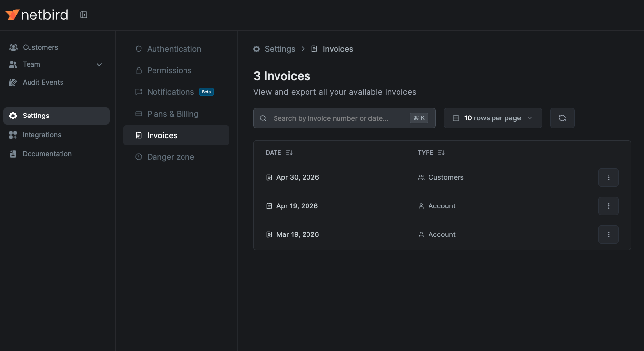
Task: Click the Customers type cell
Action: pyautogui.click(x=441, y=177)
